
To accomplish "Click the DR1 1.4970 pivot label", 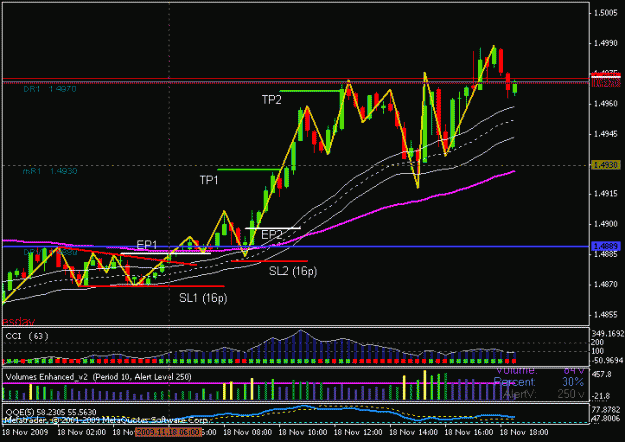I will point(50,89).
